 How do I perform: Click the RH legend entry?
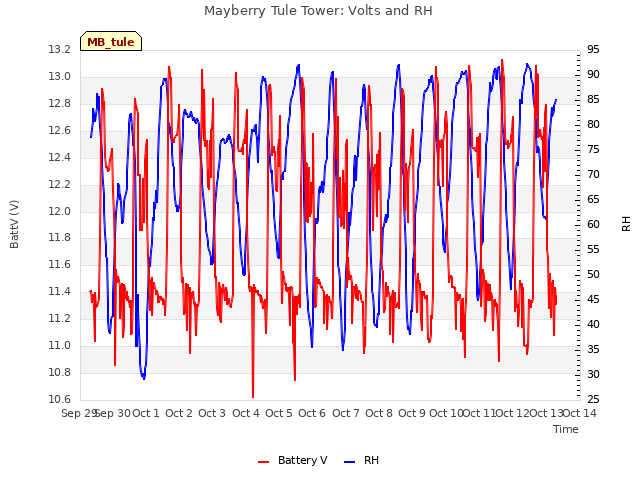[x=361, y=460]
